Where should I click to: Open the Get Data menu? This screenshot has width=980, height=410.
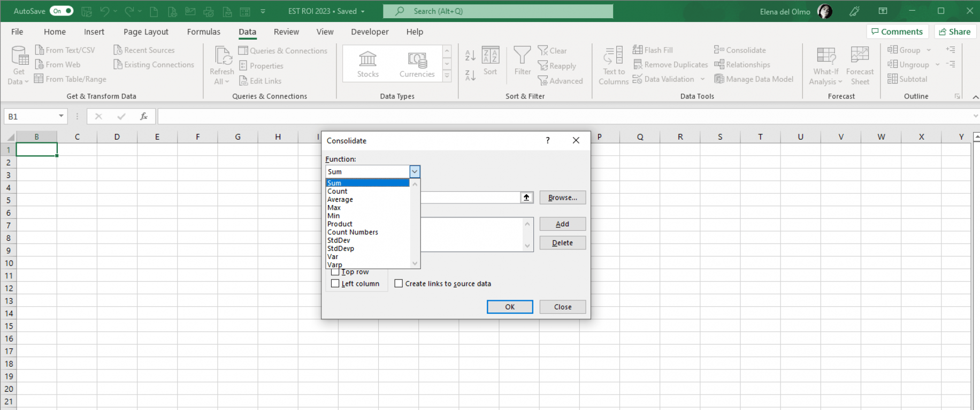pos(19,65)
